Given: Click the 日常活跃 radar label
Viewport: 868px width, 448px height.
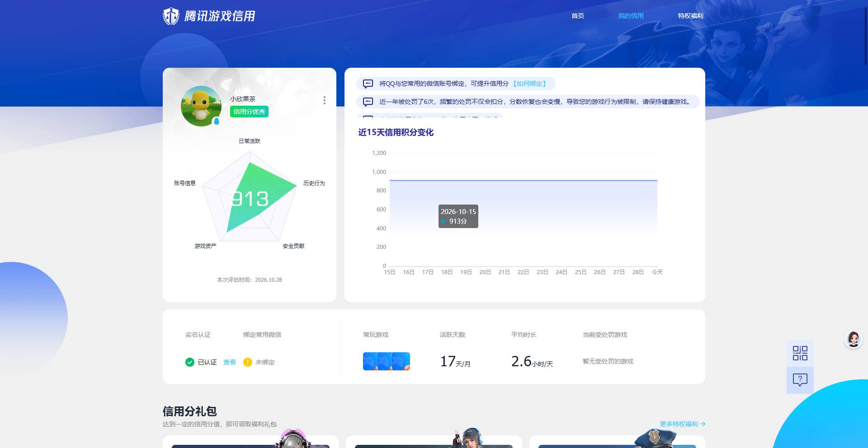Looking at the screenshot, I should [250, 141].
